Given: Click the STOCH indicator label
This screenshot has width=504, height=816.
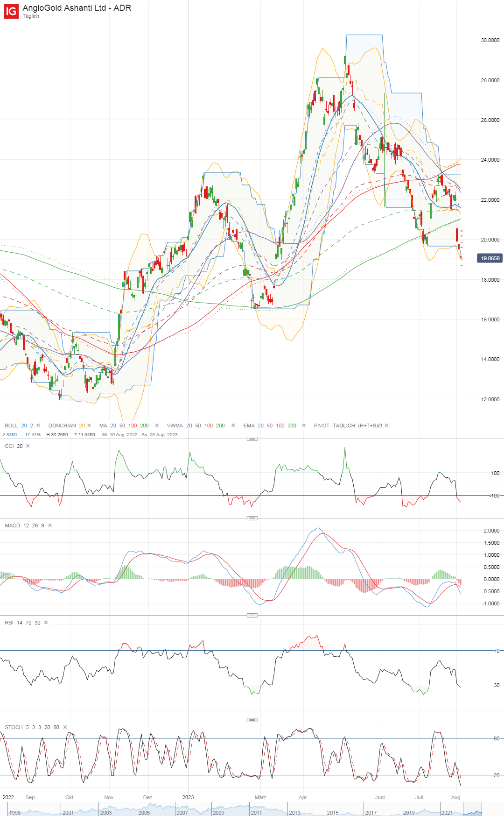Looking at the screenshot, I should click(x=14, y=727).
